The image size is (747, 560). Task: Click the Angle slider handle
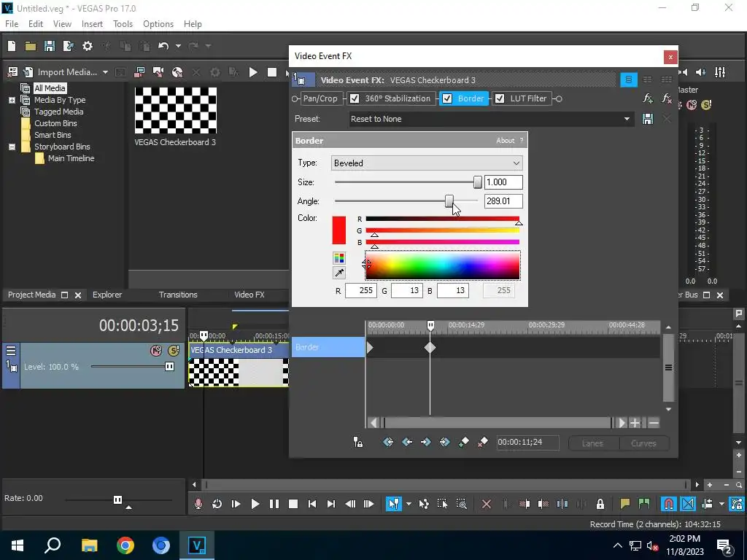pyautogui.click(x=449, y=201)
